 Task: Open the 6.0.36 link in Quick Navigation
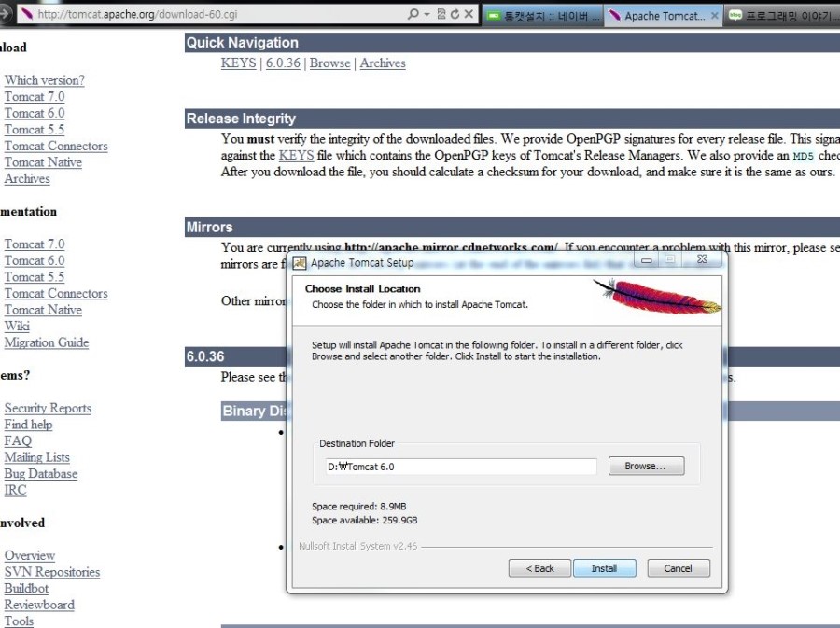[x=283, y=63]
